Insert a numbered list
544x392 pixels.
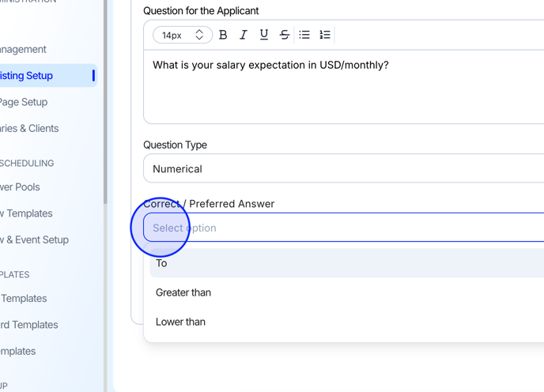pos(325,35)
